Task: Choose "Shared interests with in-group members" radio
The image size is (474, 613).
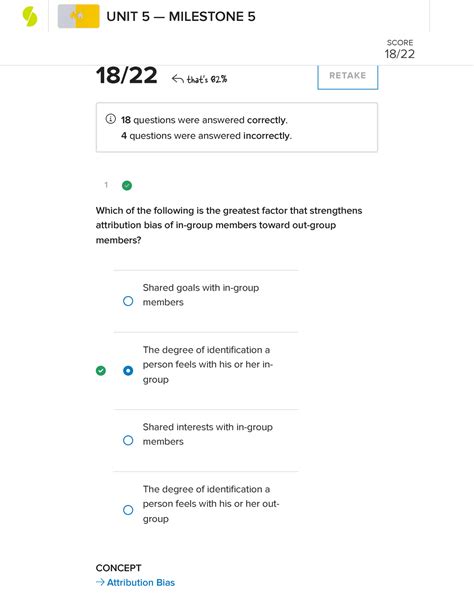Action: (128, 440)
